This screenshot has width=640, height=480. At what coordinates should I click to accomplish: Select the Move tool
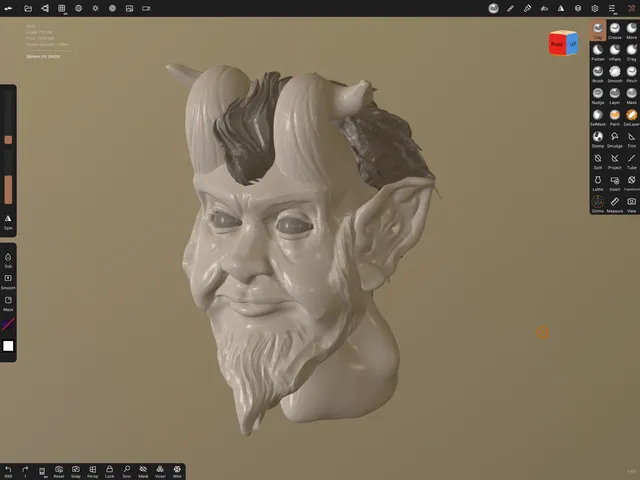point(631,31)
